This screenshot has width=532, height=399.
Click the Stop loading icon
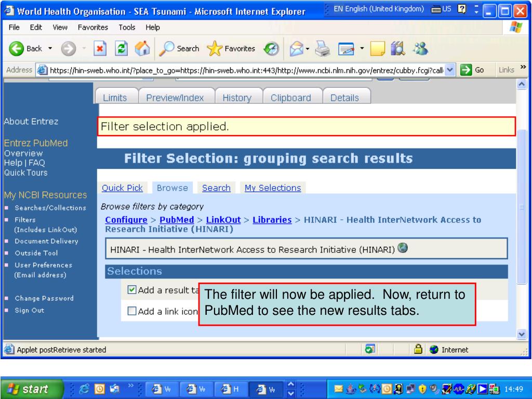pyautogui.click(x=100, y=48)
